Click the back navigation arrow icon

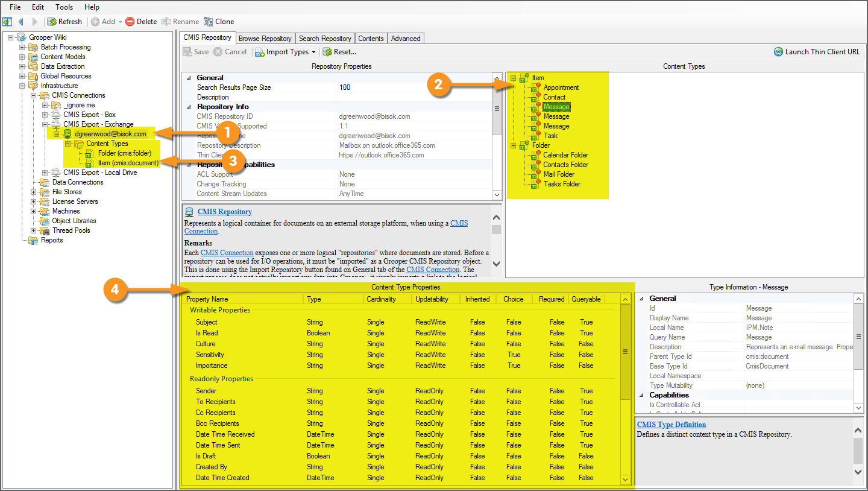(21, 22)
